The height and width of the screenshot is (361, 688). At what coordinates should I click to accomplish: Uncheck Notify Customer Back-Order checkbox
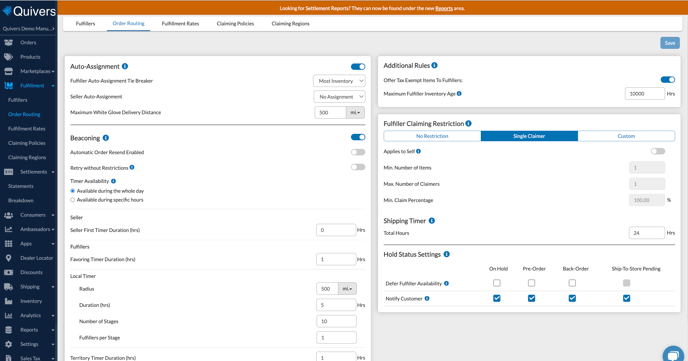(572, 298)
